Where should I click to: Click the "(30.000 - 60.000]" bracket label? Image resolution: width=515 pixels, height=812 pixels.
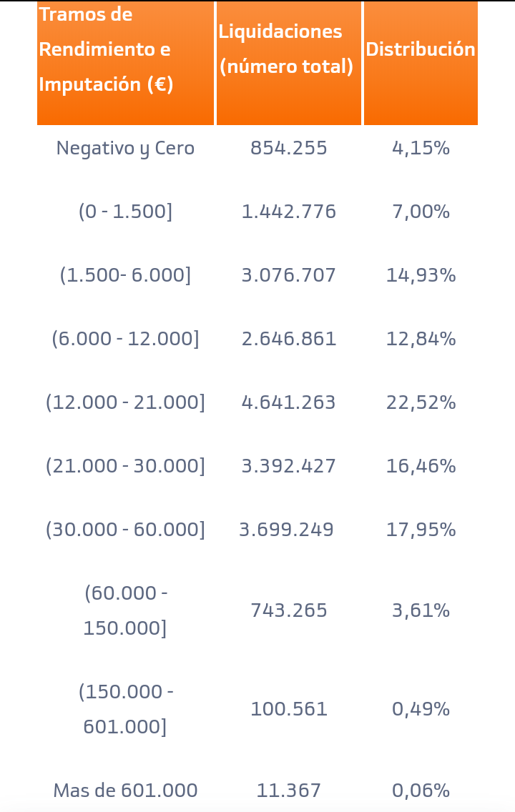click(125, 530)
